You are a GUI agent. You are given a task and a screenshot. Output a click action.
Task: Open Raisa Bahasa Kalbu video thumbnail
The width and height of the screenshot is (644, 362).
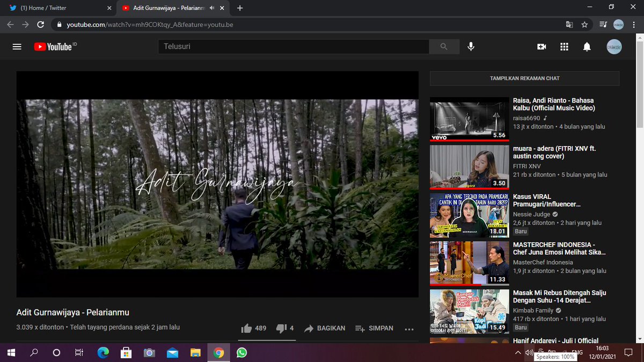point(469,119)
